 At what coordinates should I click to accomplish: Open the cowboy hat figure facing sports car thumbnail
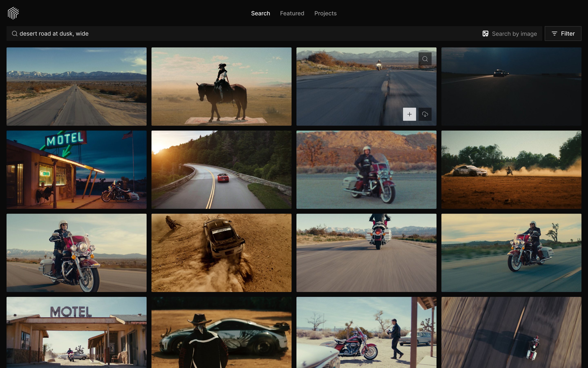pos(221,332)
